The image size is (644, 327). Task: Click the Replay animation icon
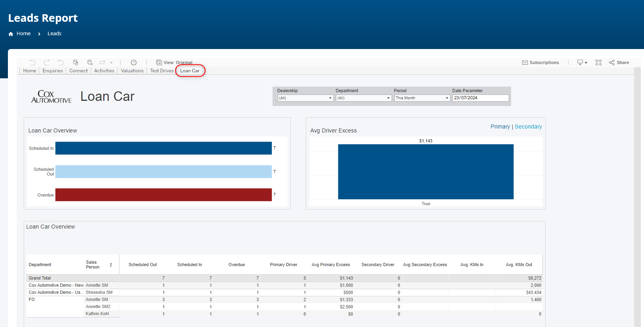[x=102, y=62]
